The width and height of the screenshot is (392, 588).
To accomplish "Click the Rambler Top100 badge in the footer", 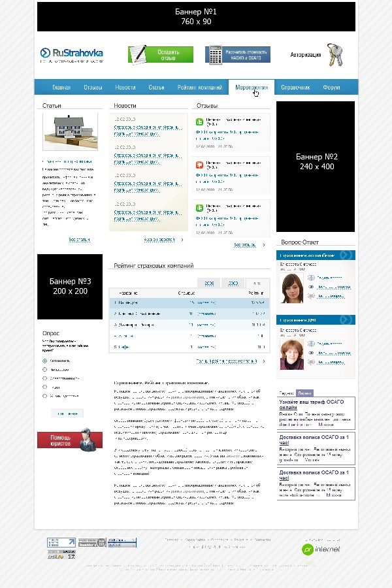I will tap(92, 543).
